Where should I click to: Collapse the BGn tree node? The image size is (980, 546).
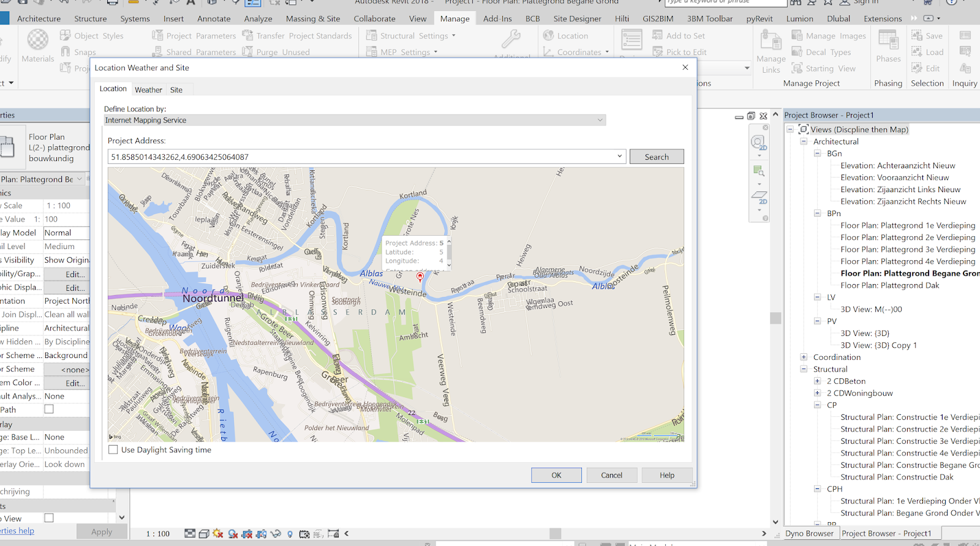(817, 154)
